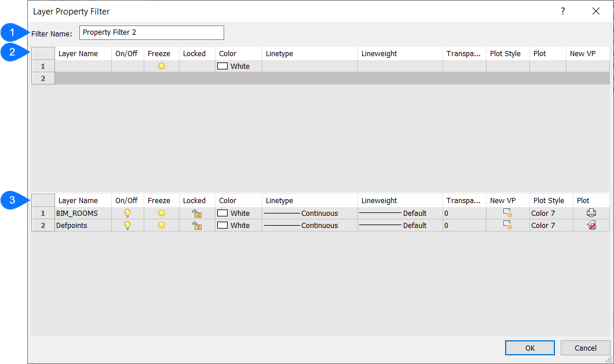Click the Defpoints Freeze sun icon
The width and height of the screenshot is (614, 364).
coord(162,225)
